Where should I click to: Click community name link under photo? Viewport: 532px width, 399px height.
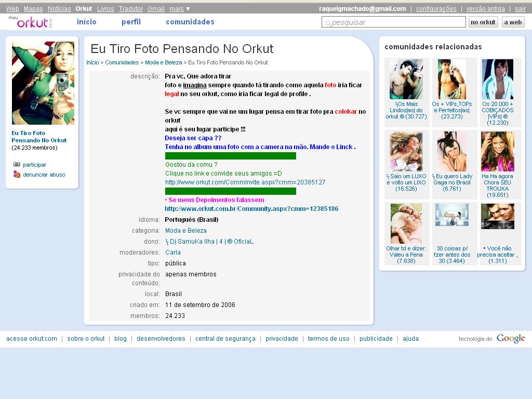pos(39,137)
